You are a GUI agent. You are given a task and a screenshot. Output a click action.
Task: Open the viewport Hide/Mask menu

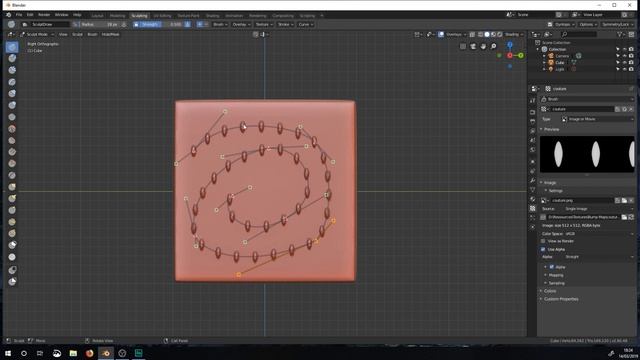coord(110,34)
